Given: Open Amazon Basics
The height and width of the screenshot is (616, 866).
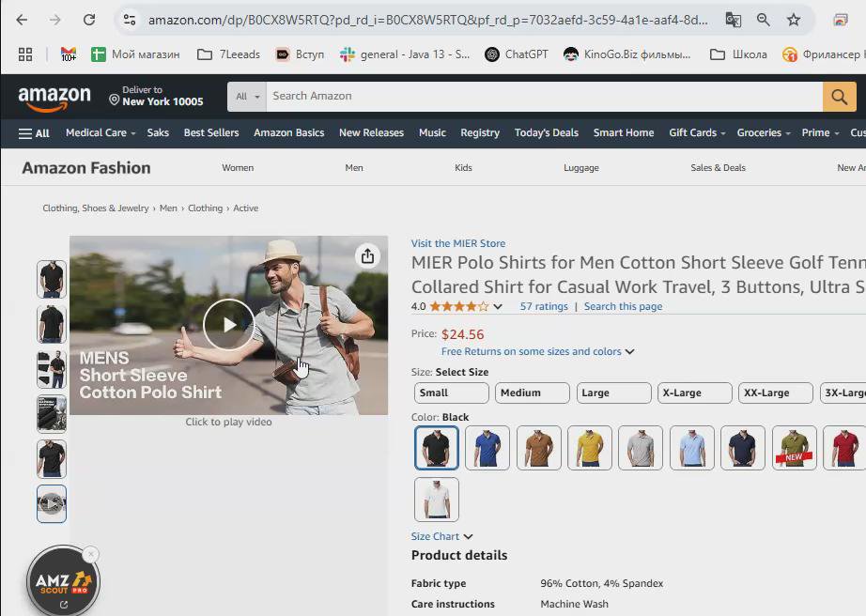Looking at the screenshot, I should pos(289,133).
